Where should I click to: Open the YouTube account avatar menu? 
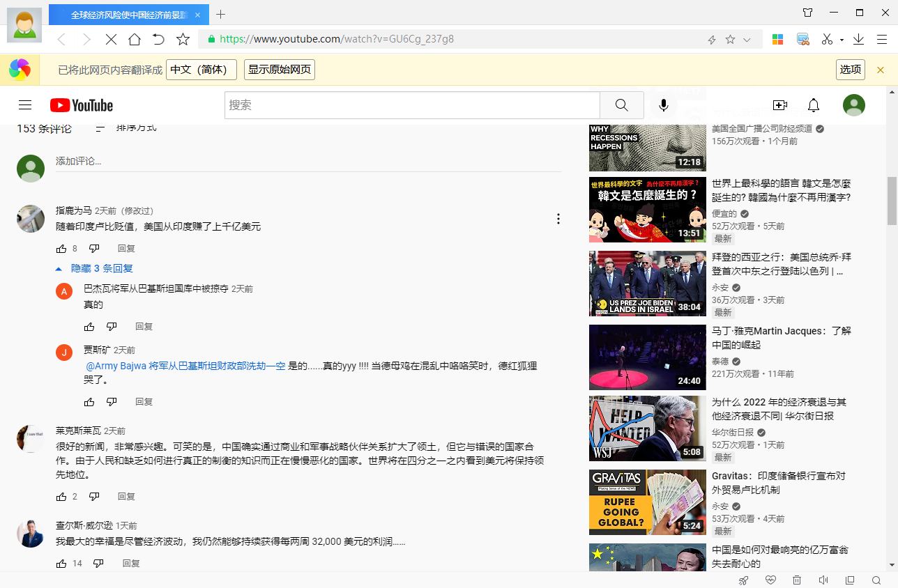(x=854, y=105)
